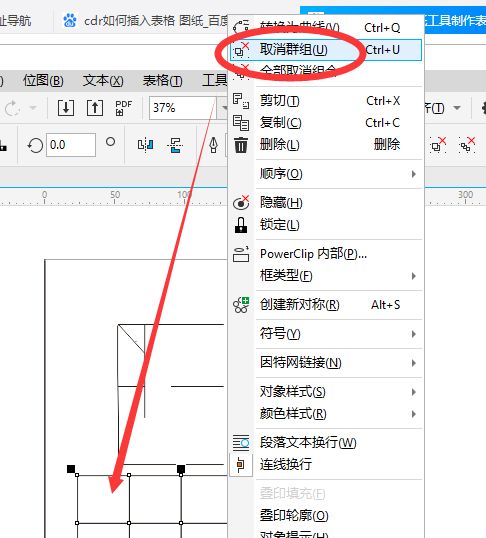Click the ungroup all icon in property bar
Screen dimensions: 486x538
pos(467,145)
